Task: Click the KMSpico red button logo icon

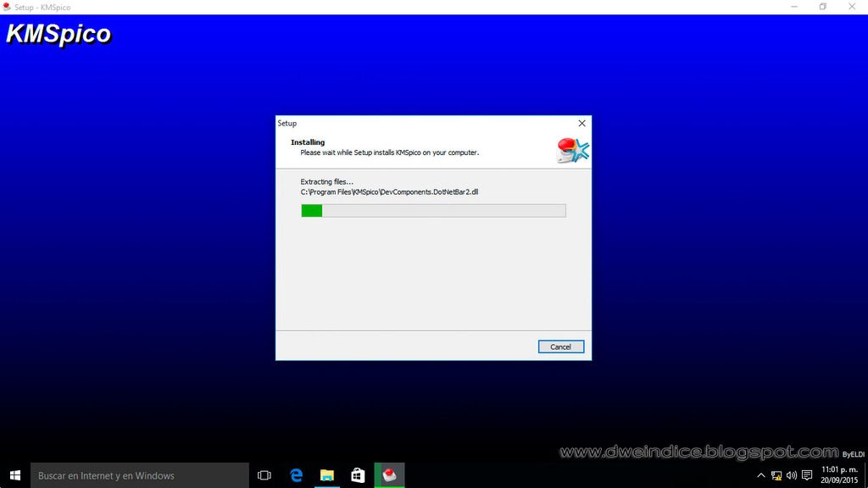Action: (x=571, y=150)
